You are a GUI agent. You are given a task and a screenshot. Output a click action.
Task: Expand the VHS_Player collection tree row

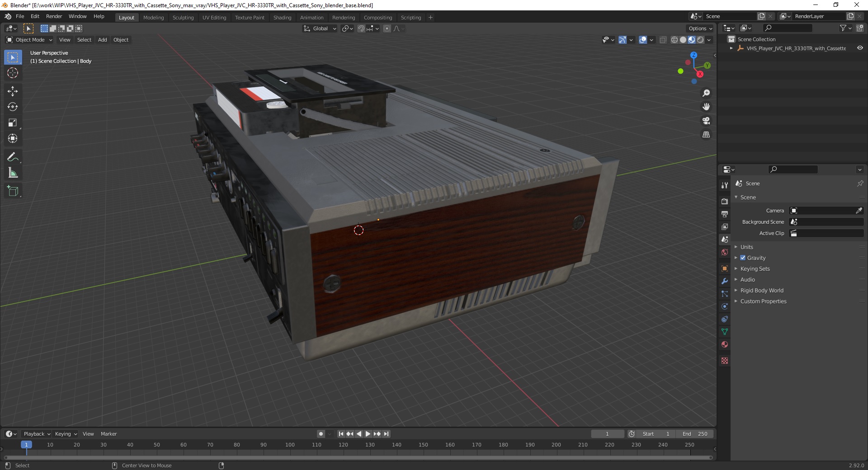click(x=731, y=48)
